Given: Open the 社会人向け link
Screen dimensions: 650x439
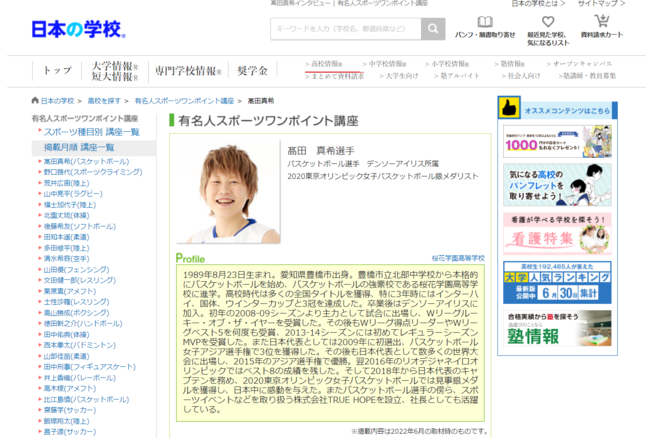Looking at the screenshot, I should [521, 76].
